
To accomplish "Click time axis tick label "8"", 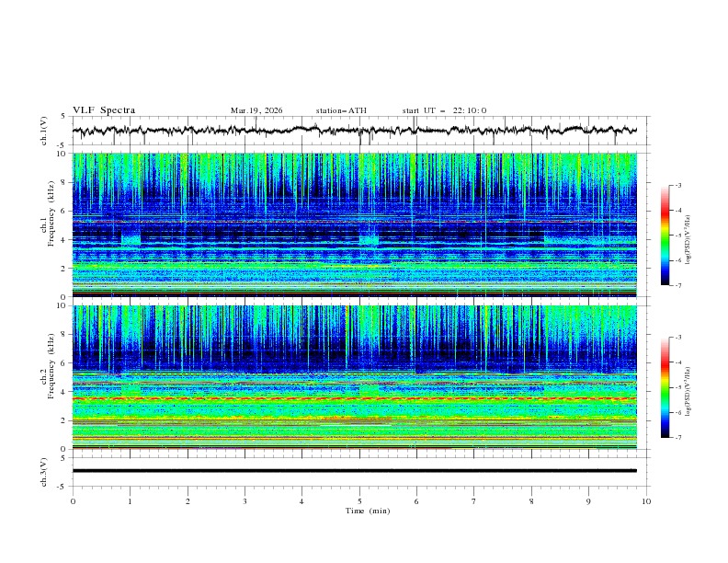I will point(531,501).
